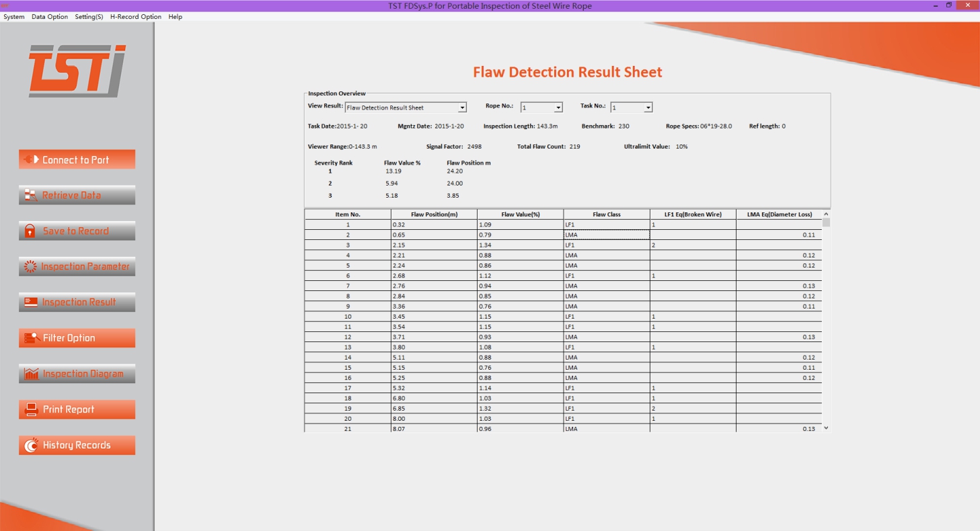Image resolution: width=980 pixels, height=531 pixels.
Task: Click the Flaw Value(%) column header
Action: (521, 214)
